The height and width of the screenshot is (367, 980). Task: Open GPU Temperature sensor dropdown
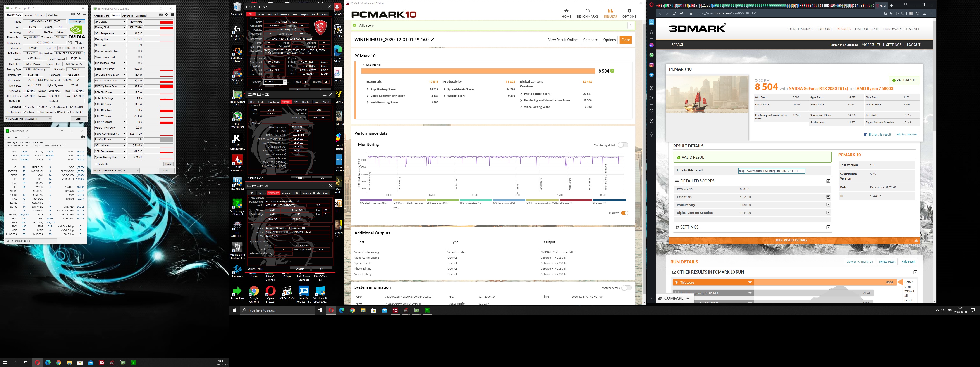click(x=124, y=33)
